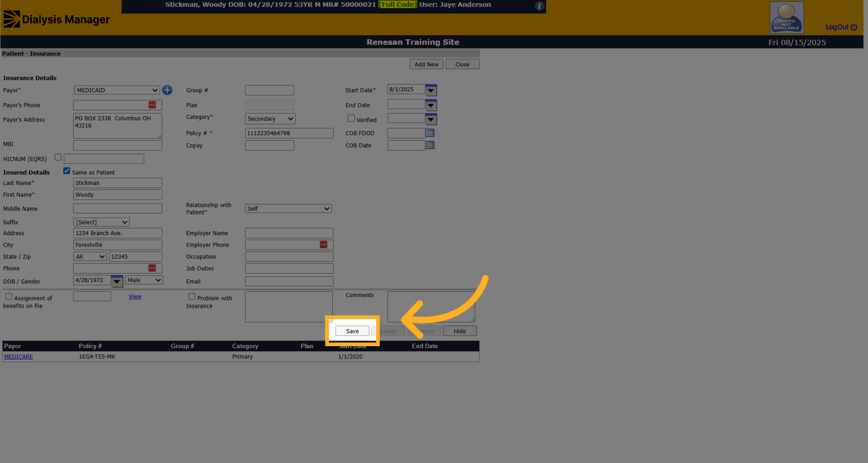Open Relationship with Patient dropdown
Viewport: 868px width, 463px height.
pos(288,209)
